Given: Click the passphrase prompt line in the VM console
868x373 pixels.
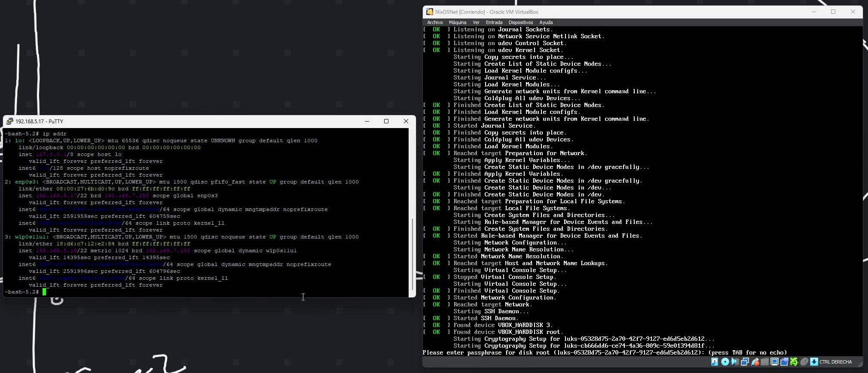Looking at the screenshot, I should coord(605,353).
